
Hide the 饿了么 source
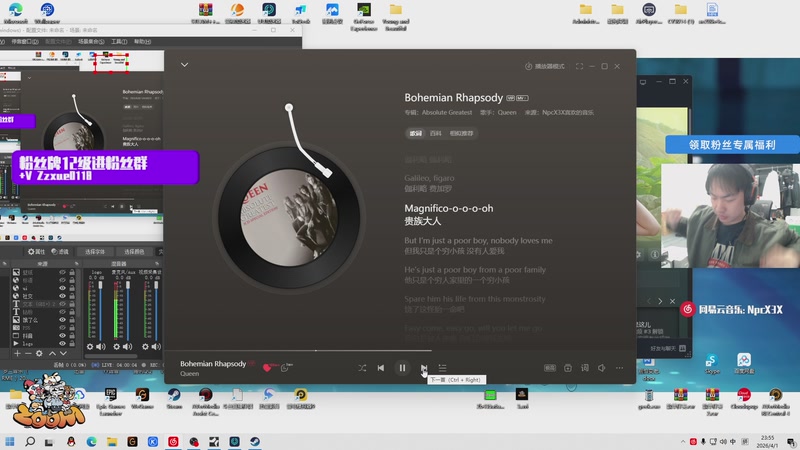point(62,320)
